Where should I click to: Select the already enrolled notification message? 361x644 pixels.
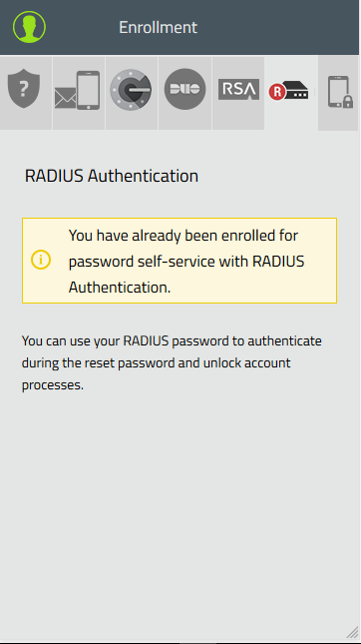[180, 261]
